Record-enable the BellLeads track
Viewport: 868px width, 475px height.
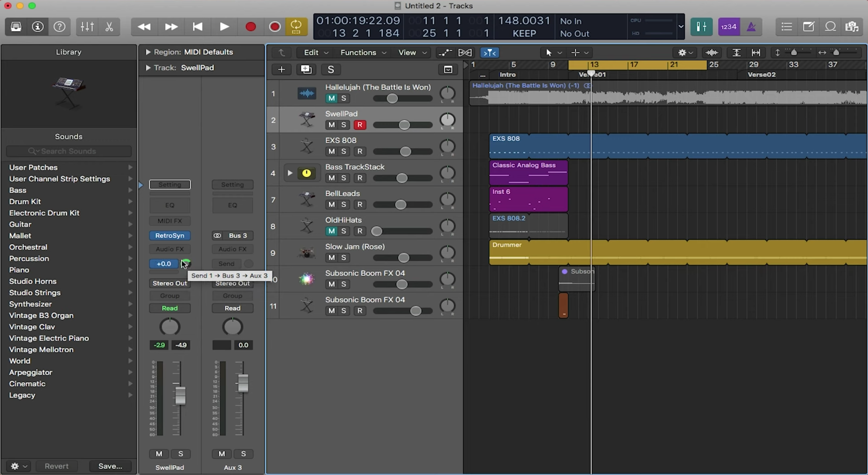[x=360, y=204]
